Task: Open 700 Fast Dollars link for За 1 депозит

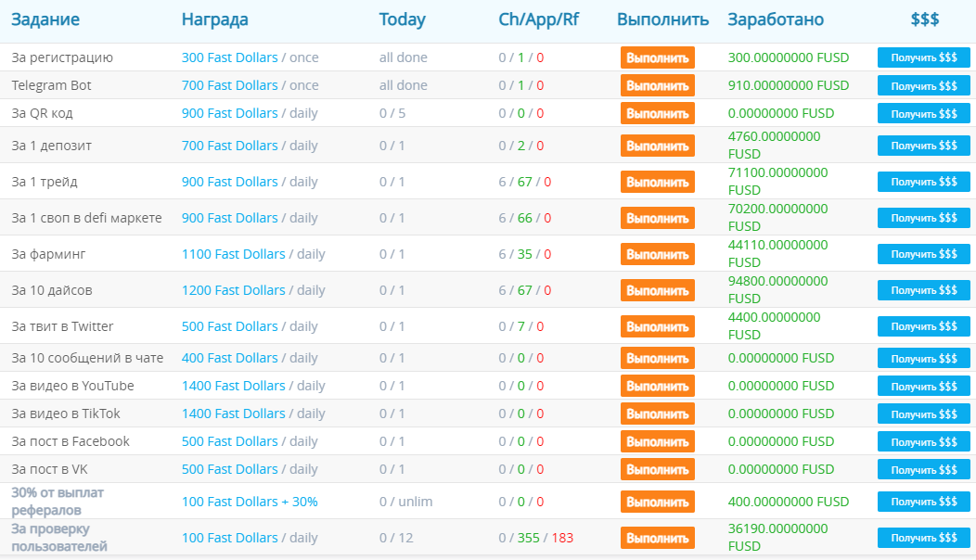Action: [x=230, y=146]
